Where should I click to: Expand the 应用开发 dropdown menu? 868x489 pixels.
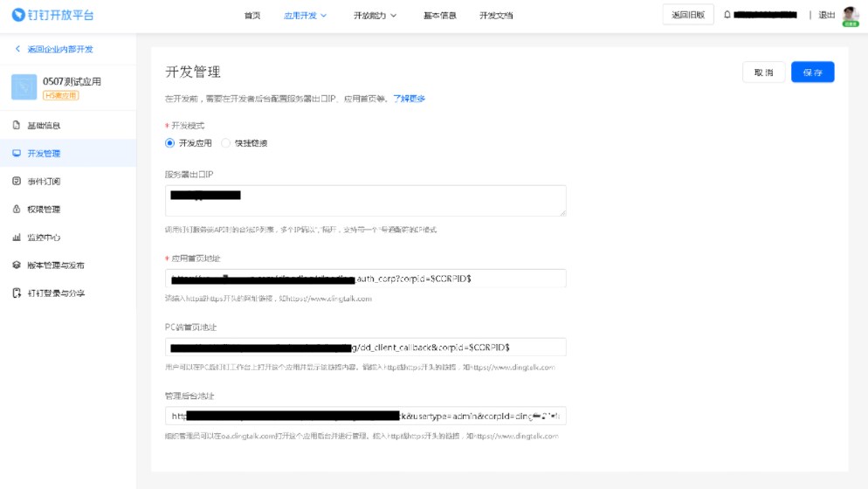coord(305,16)
